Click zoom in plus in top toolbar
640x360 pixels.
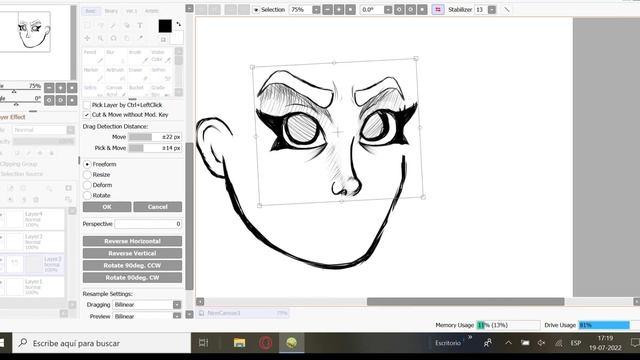[x=339, y=9]
